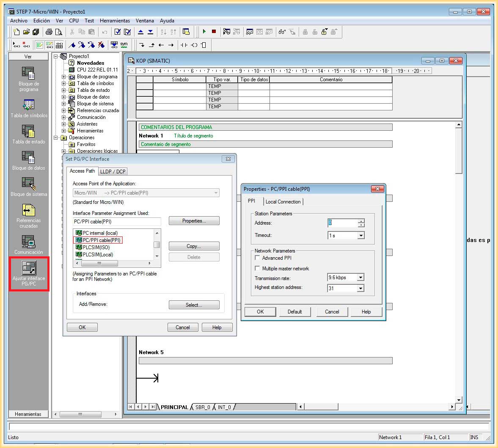Click the Open project folder toolbar icon
This screenshot has height=448, width=498.
point(26,32)
